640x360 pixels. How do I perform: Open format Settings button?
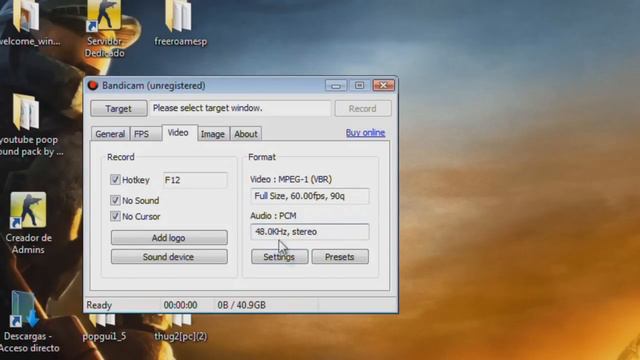coord(279,257)
